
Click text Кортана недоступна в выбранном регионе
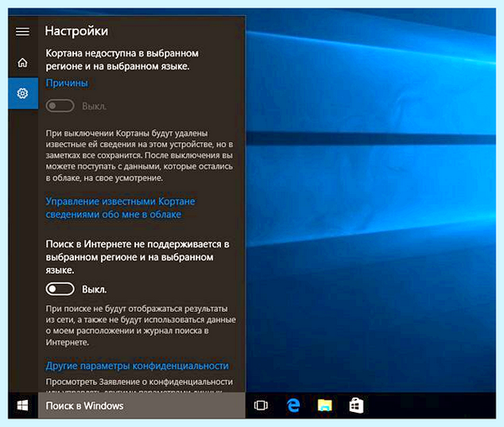122,60
